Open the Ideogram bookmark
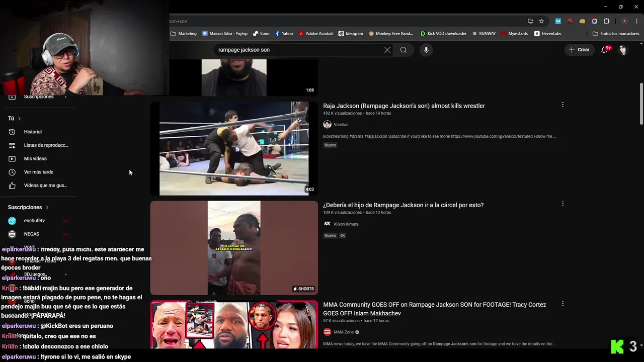Screen dimensions: 644x362 351,34
